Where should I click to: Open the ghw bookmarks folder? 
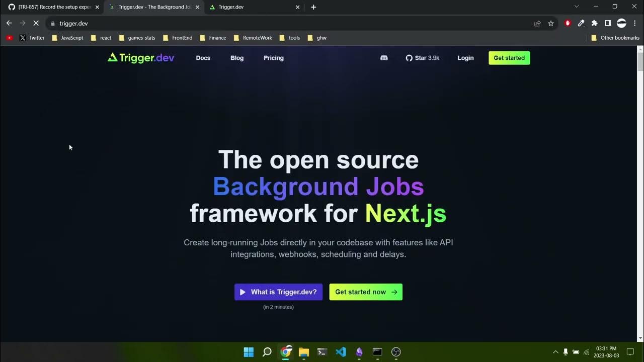(317, 38)
